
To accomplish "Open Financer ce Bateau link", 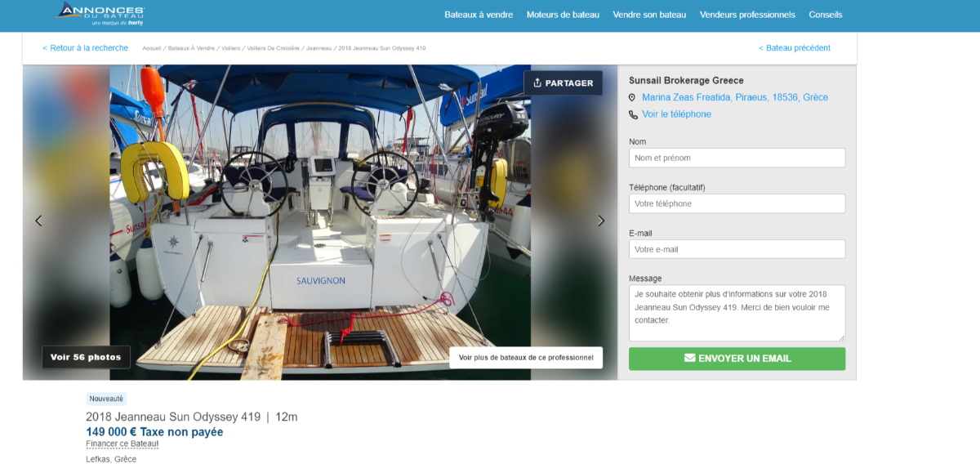I will pyautogui.click(x=122, y=444).
